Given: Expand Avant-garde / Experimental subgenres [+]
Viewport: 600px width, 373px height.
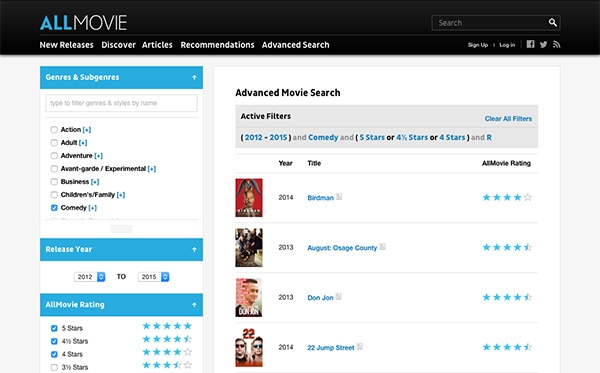Looking at the screenshot, I should pos(152,169).
